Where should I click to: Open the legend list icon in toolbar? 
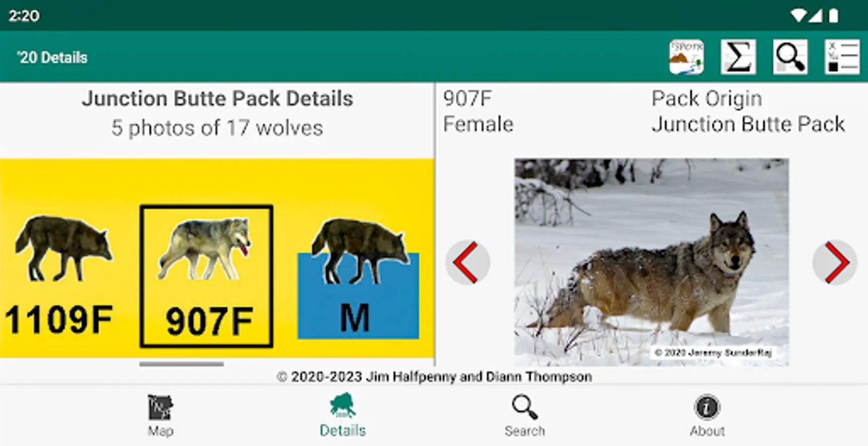point(842,57)
